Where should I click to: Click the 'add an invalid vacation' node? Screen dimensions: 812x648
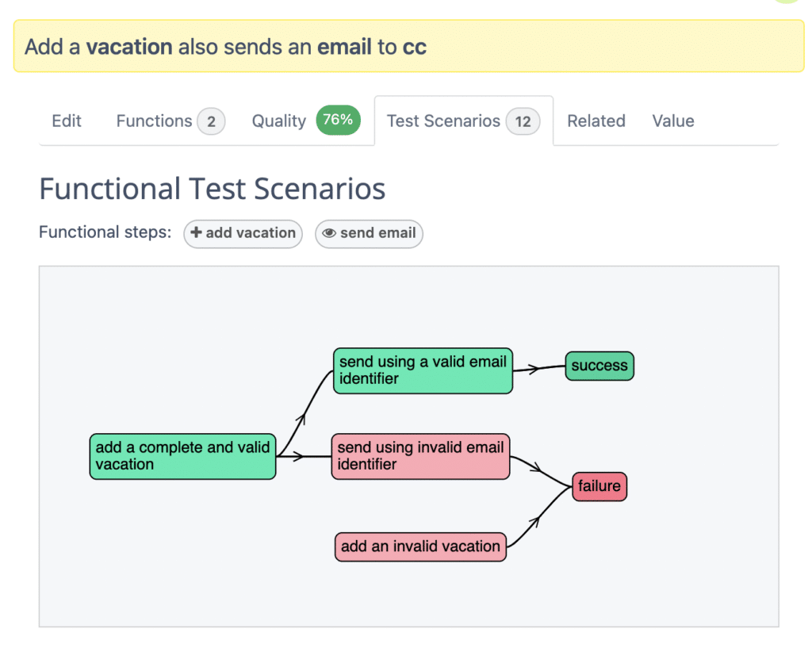coord(420,546)
